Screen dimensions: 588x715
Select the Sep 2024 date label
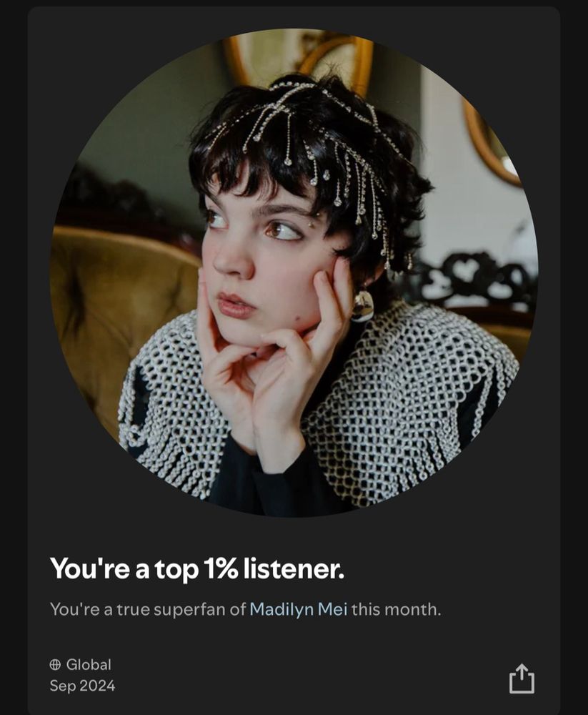pyautogui.click(x=82, y=686)
